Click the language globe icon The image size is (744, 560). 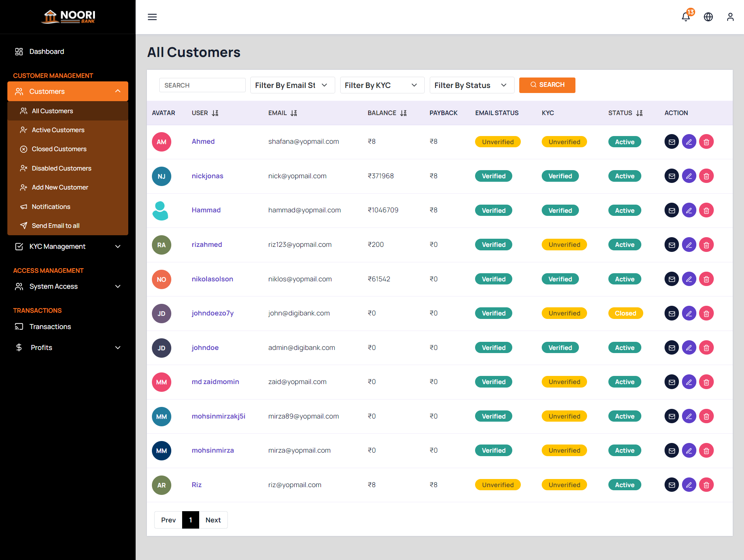pos(708,17)
